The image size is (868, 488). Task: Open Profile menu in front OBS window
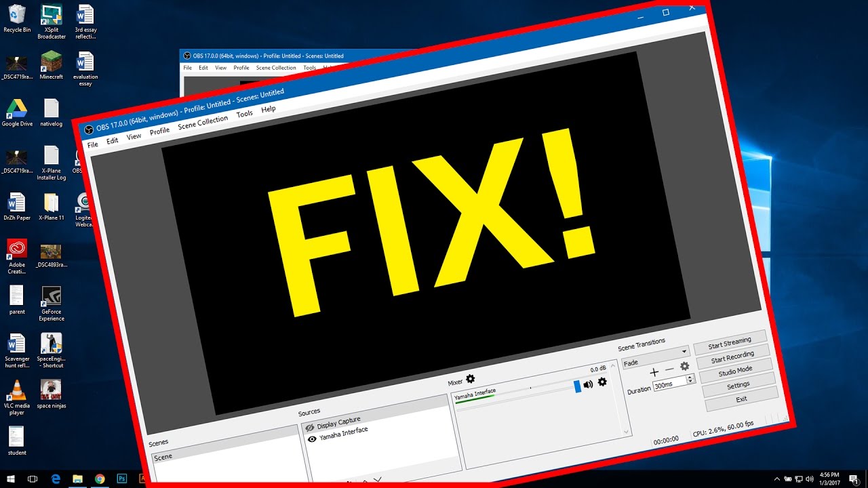160,131
